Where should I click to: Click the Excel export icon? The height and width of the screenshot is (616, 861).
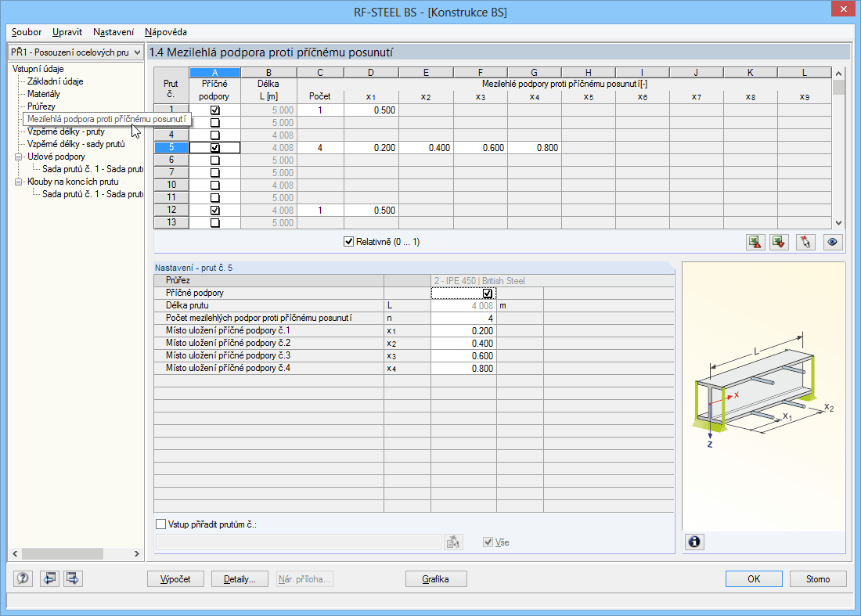pos(755,242)
